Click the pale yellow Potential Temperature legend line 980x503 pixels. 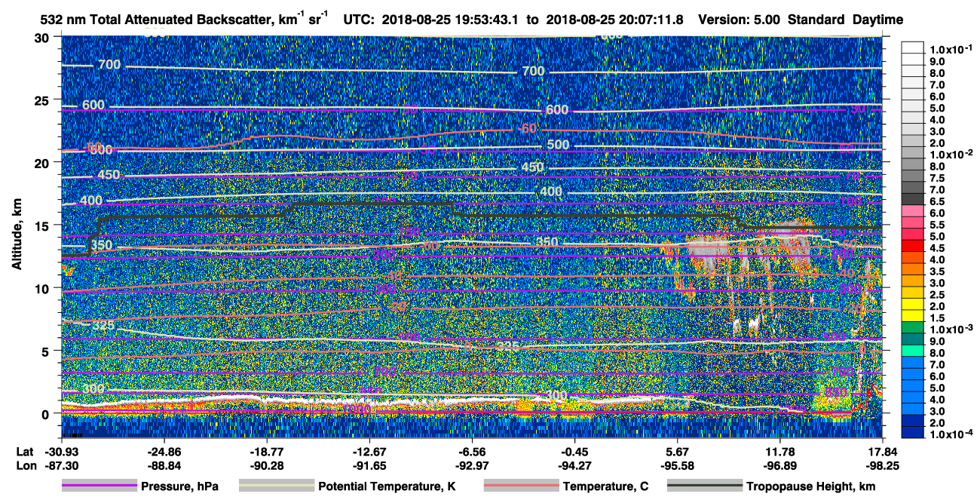tap(277, 486)
